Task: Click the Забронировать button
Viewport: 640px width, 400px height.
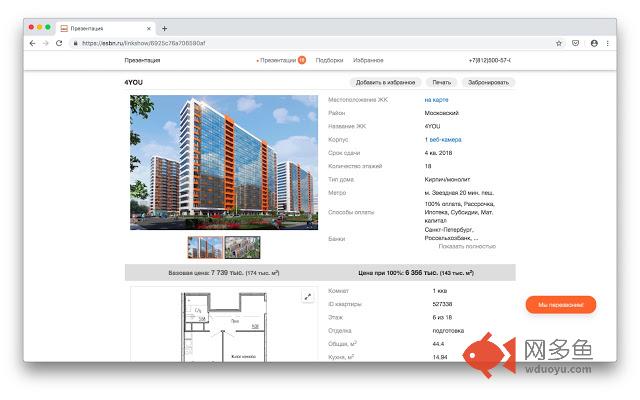Action: (488, 82)
